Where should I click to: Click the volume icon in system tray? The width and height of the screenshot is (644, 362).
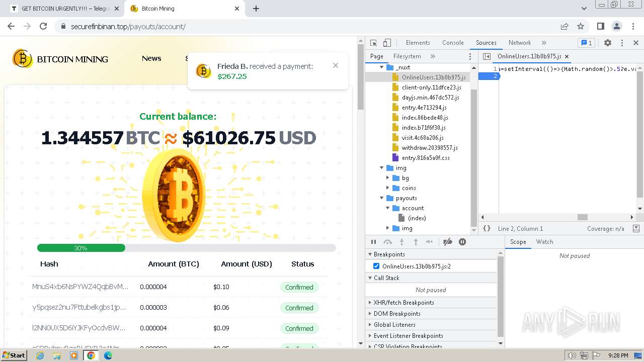[x=572, y=355]
